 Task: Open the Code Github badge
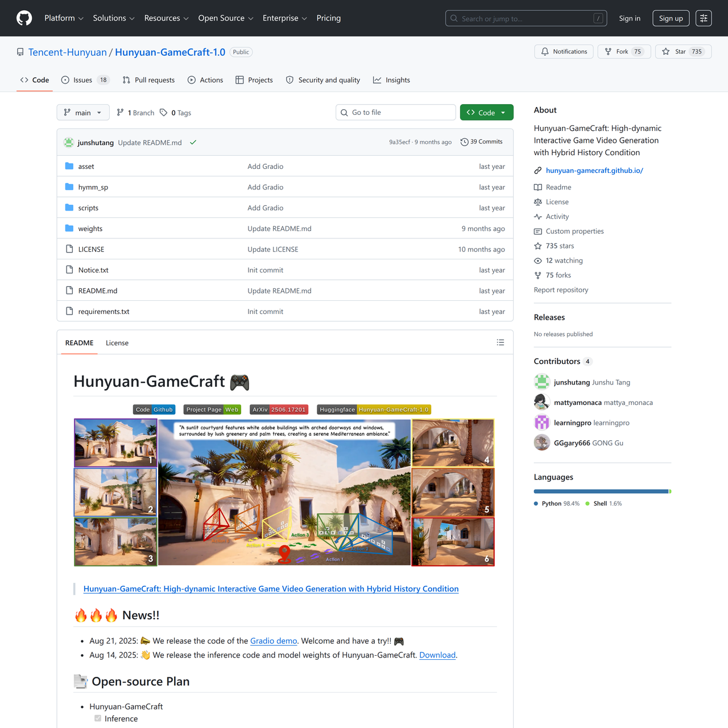click(154, 409)
